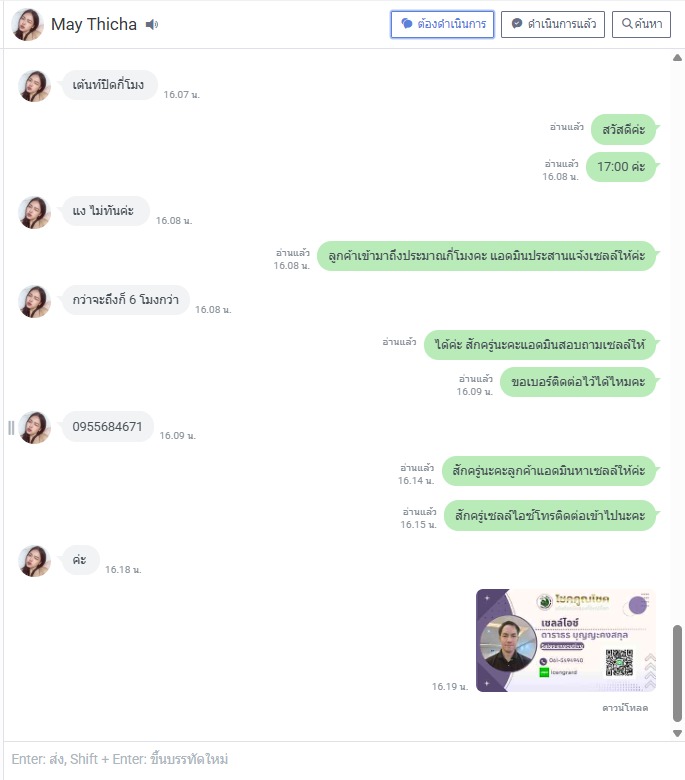Click the drag handle beside the phone number
Viewport: 685px width, 780px height.
point(10,428)
